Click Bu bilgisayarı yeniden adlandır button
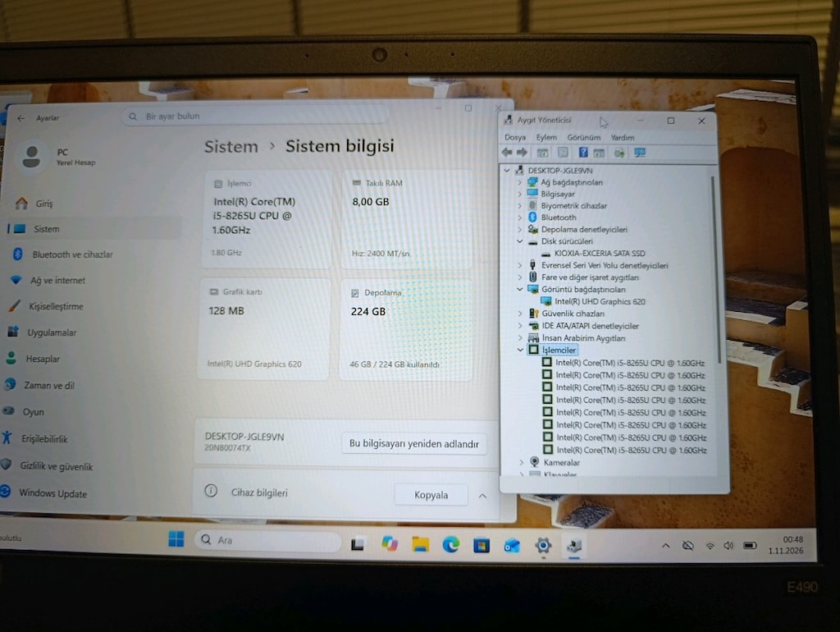 (414, 444)
